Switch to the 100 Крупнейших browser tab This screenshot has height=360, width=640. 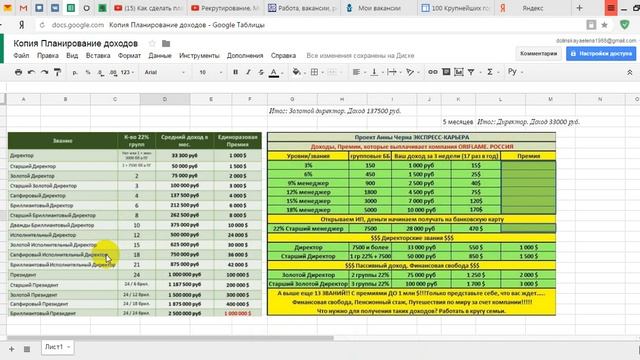point(456,8)
